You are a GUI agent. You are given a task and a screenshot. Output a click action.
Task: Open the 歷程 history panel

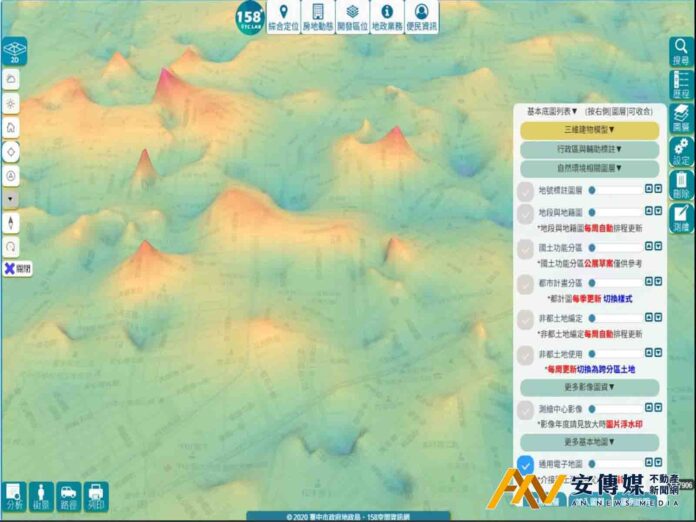click(x=681, y=84)
